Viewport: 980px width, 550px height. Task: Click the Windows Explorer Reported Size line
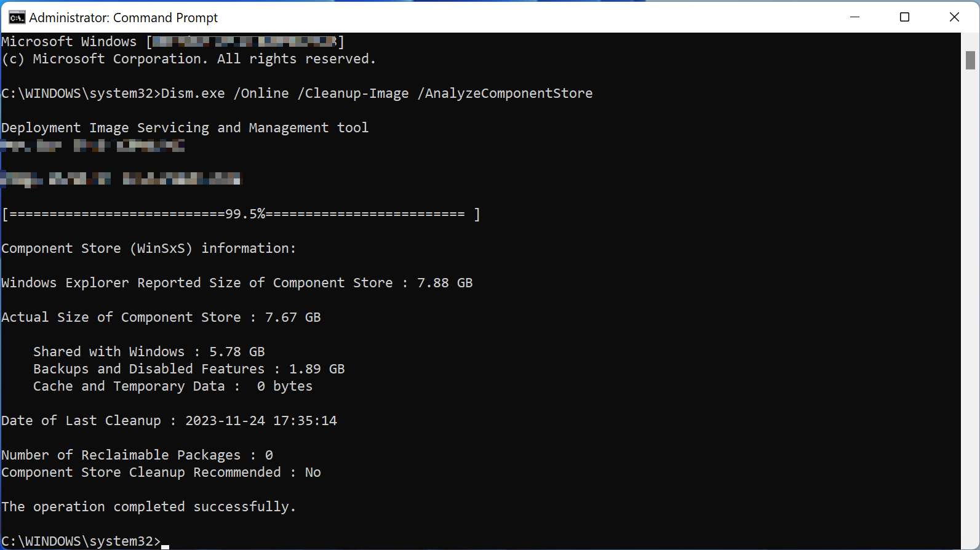coord(237,282)
